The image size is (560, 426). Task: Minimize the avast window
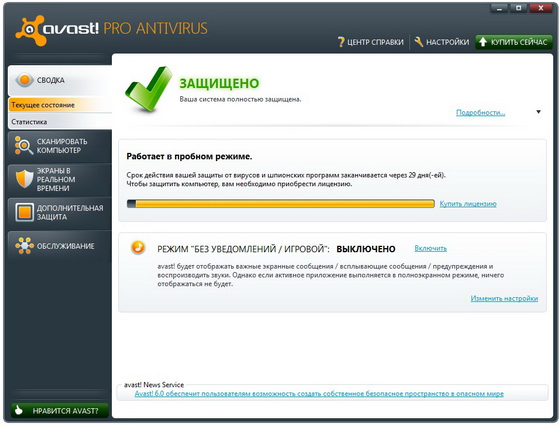point(500,9)
